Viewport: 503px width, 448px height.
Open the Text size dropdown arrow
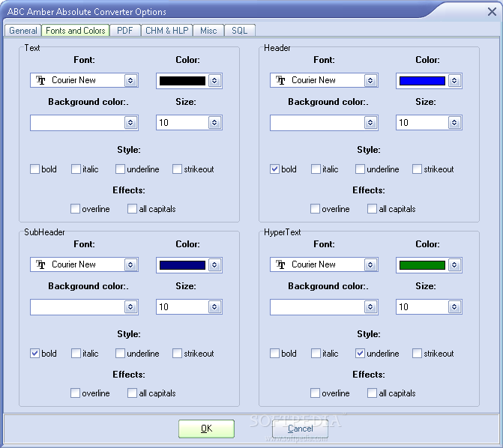tap(214, 123)
